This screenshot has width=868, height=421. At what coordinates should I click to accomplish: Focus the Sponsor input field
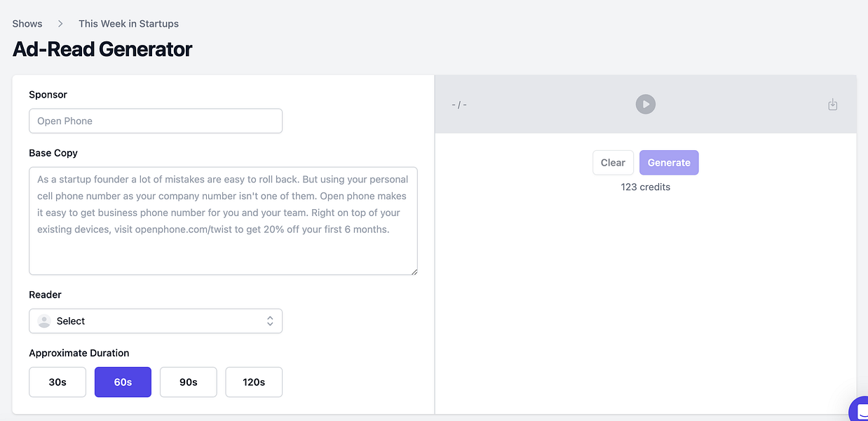[x=156, y=121]
